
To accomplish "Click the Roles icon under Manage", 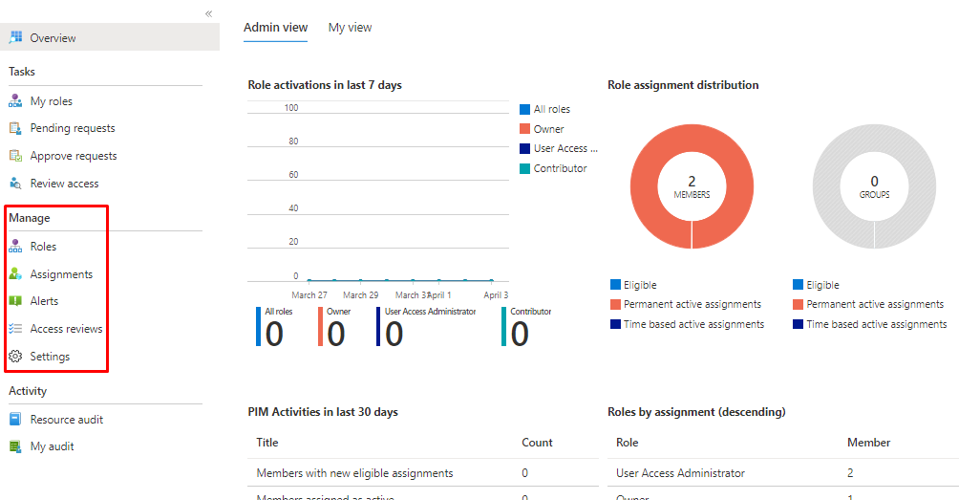I will pos(15,247).
